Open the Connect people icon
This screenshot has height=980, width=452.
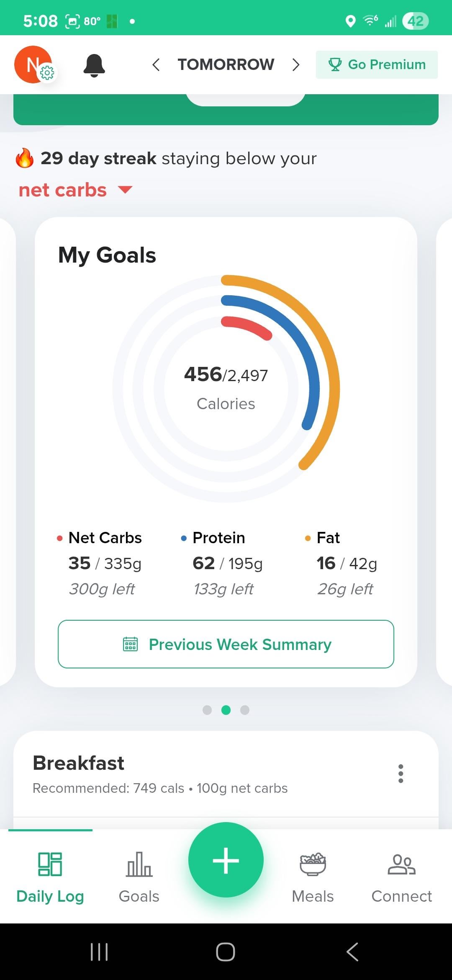[x=401, y=865]
